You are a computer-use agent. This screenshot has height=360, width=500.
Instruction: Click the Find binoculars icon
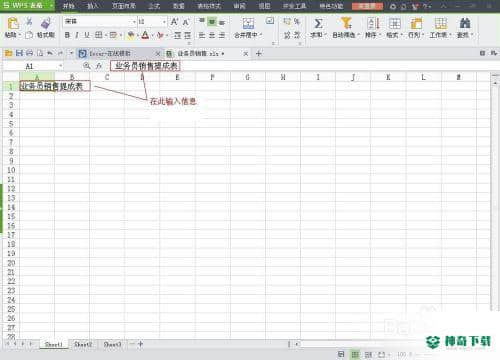tap(465, 23)
